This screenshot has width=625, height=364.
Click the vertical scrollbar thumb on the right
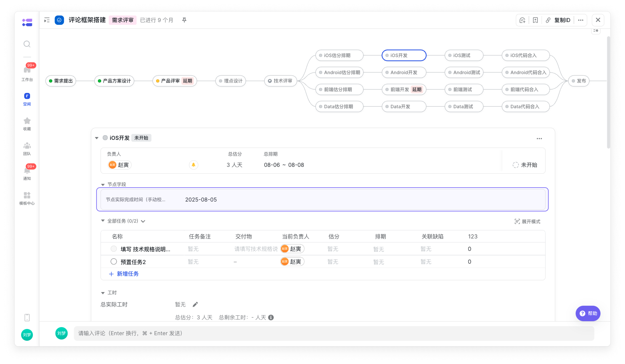tap(608, 92)
